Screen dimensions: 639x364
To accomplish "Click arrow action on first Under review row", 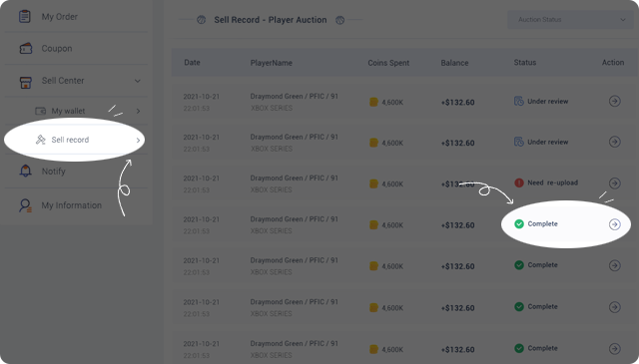I will (615, 101).
